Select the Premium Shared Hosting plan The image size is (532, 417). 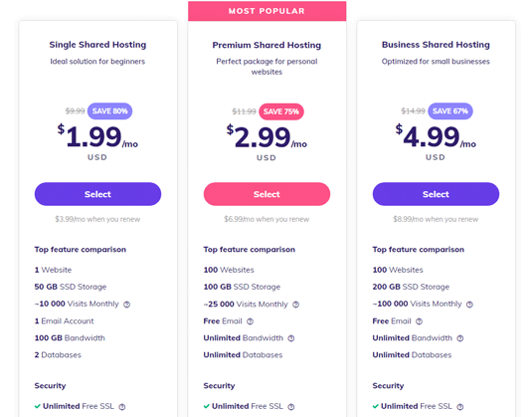pyautogui.click(x=266, y=194)
